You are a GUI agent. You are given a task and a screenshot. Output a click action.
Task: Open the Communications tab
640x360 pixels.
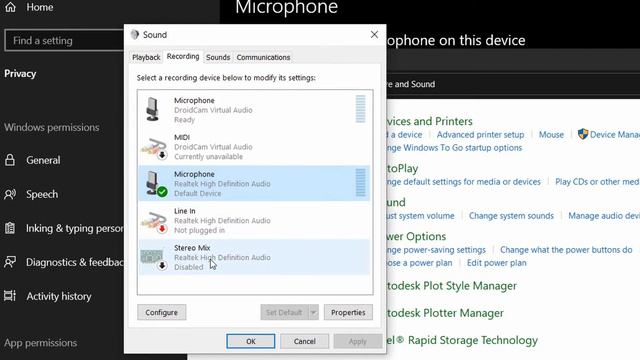tap(263, 58)
